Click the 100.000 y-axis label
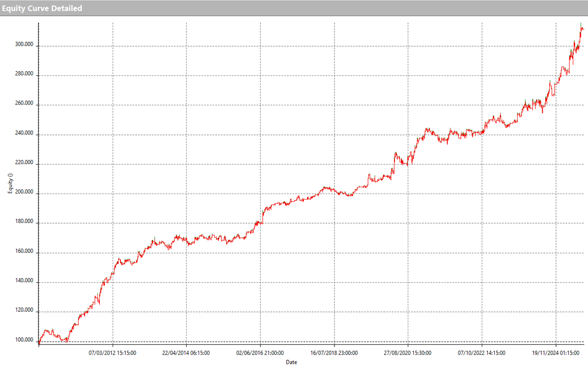Image resolution: width=588 pixels, height=365 pixels. [24, 340]
